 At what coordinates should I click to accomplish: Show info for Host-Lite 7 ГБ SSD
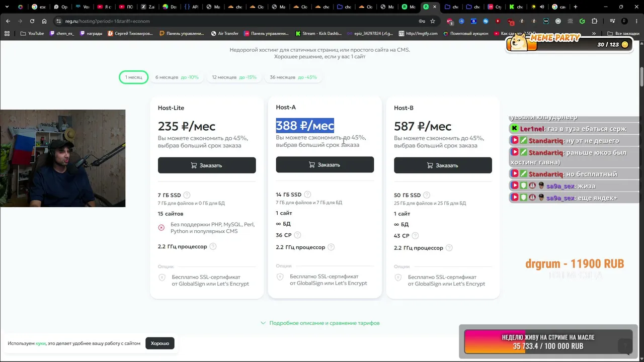point(187,195)
